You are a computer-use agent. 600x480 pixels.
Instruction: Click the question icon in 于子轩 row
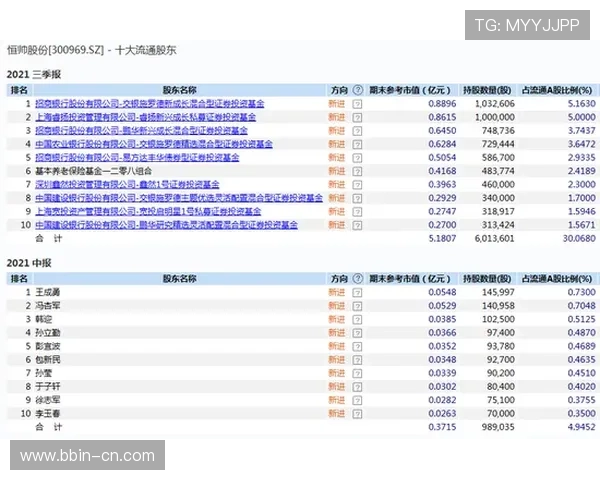coord(357,387)
